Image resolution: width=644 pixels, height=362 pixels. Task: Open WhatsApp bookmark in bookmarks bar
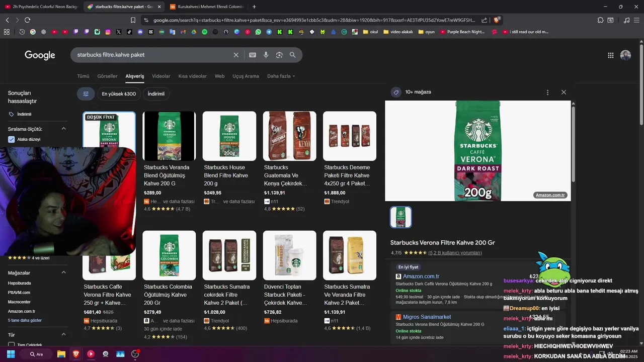258,32
